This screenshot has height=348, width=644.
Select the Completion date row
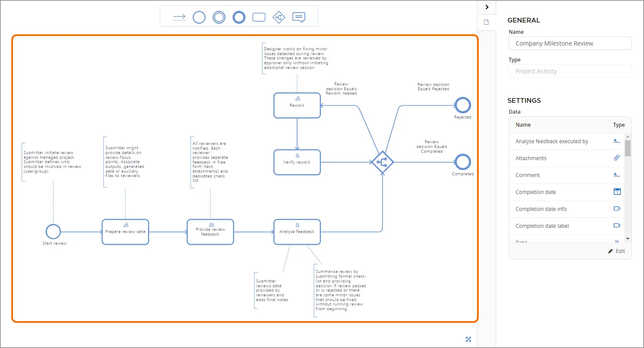click(x=567, y=192)
